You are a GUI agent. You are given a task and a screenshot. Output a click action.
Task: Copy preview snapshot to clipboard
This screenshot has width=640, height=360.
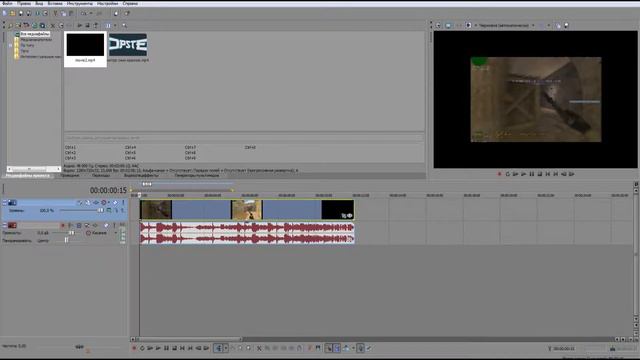558,25
